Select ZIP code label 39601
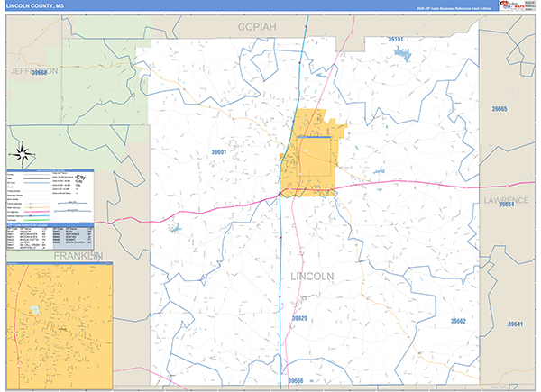 click(219, 152)
